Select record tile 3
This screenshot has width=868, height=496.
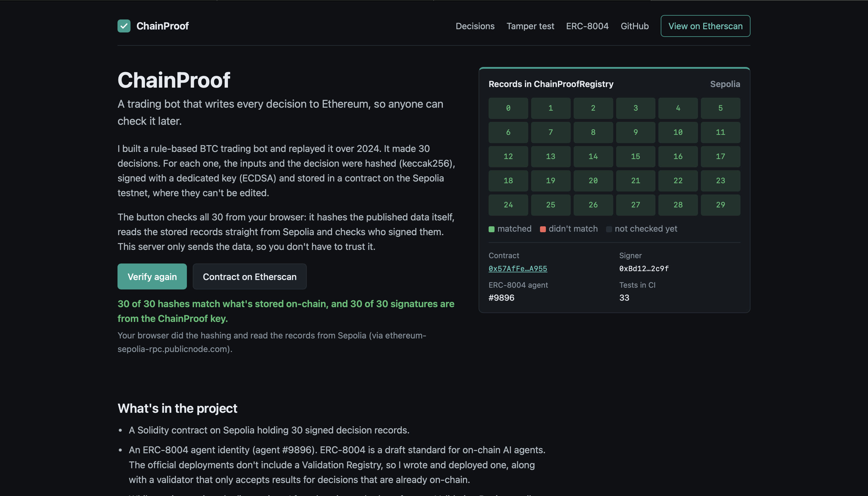[x=635, y=108]
